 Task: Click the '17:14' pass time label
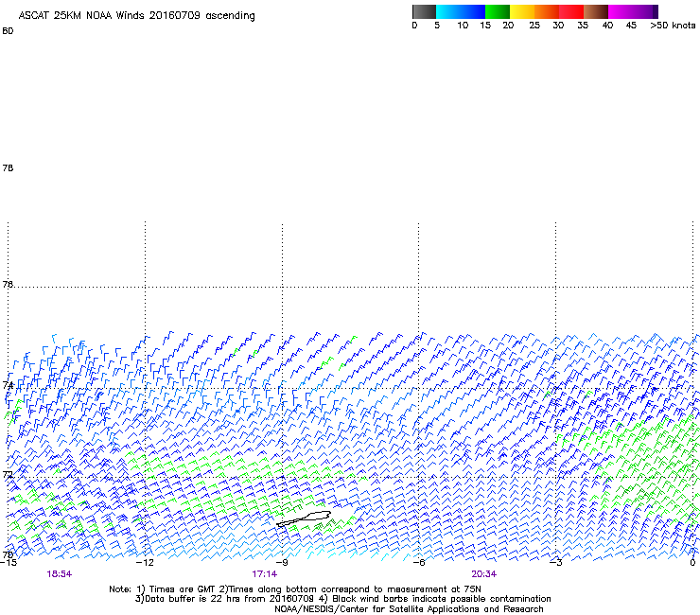point(264,574)
